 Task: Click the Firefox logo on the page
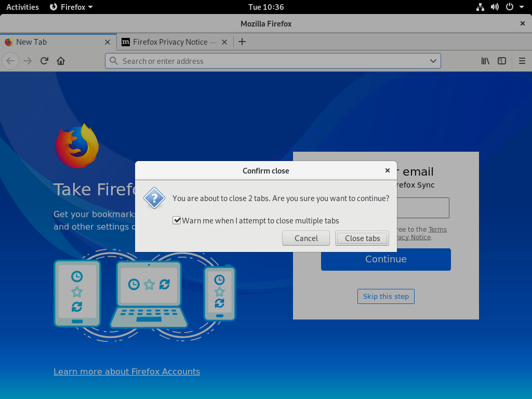click(x=77, y=145)
